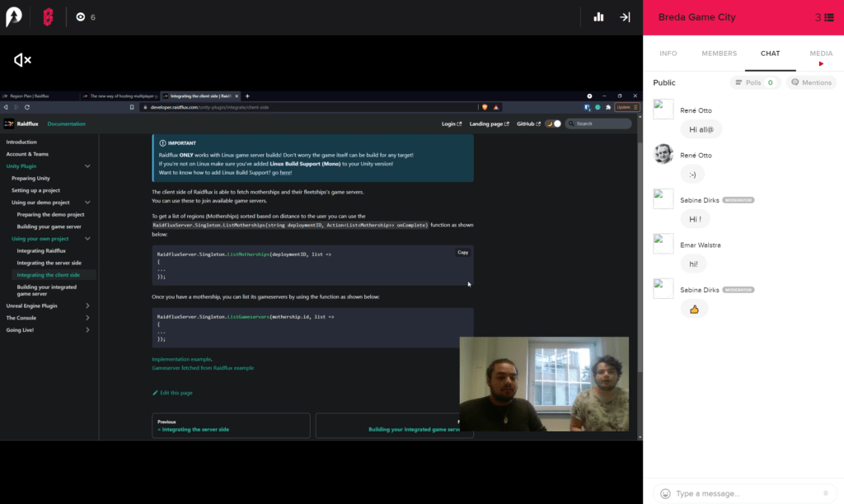The height and width of the screenshot is (504, 844).
Task: Click the bookmark icon by the address bar
Action: click(x=132, y=107)
